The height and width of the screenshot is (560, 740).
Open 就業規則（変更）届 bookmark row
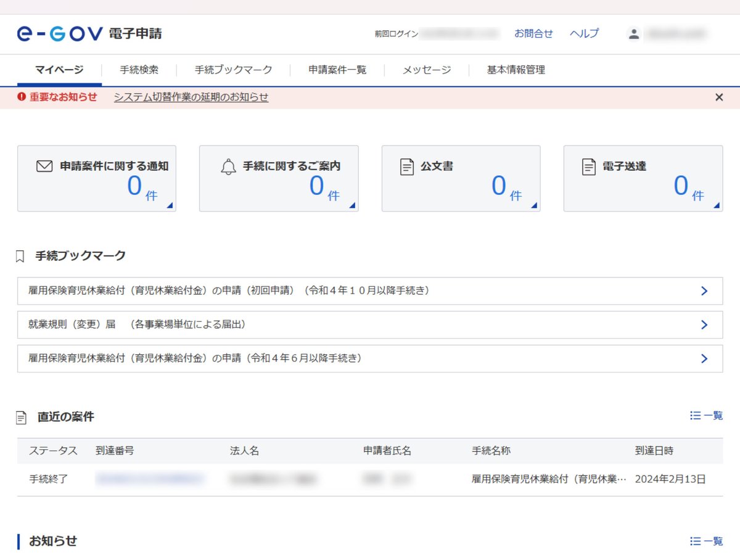point(370,324)
